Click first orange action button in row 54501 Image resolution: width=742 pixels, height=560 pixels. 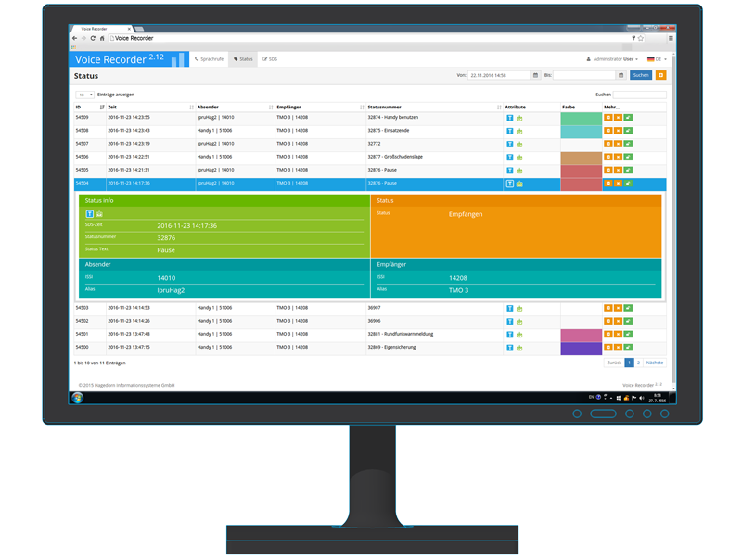coord(608,334)
